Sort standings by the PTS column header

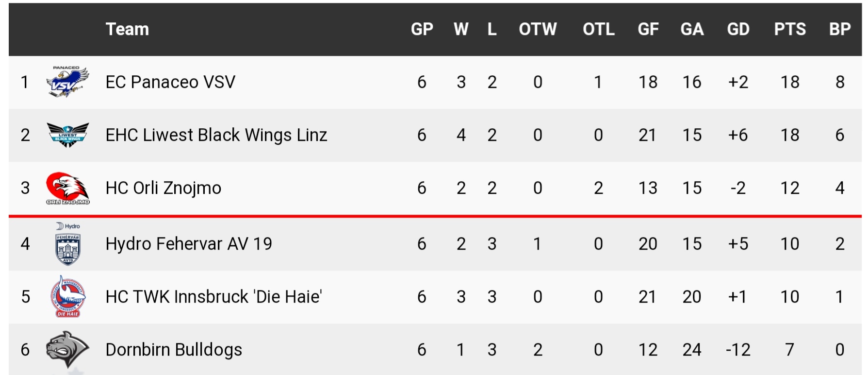(x=790, y=29)
